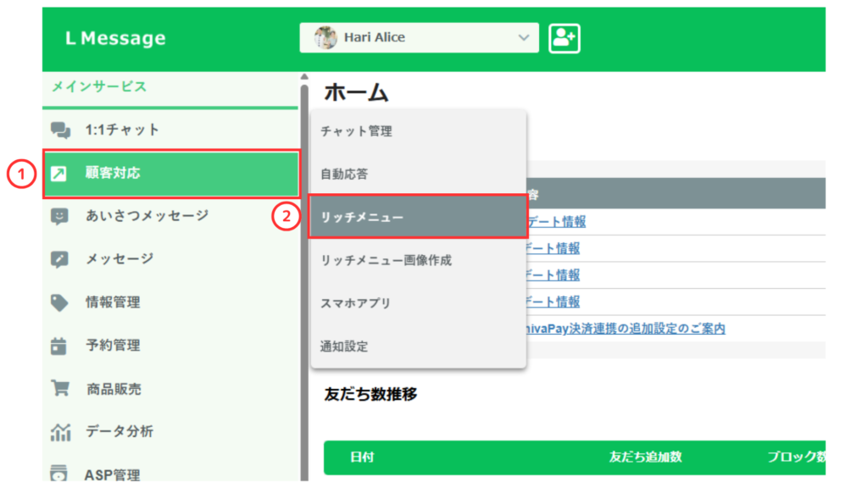The image size is (868, 488).
Task: Click the メッセージ pencil bubble icon
Action: 59,259
